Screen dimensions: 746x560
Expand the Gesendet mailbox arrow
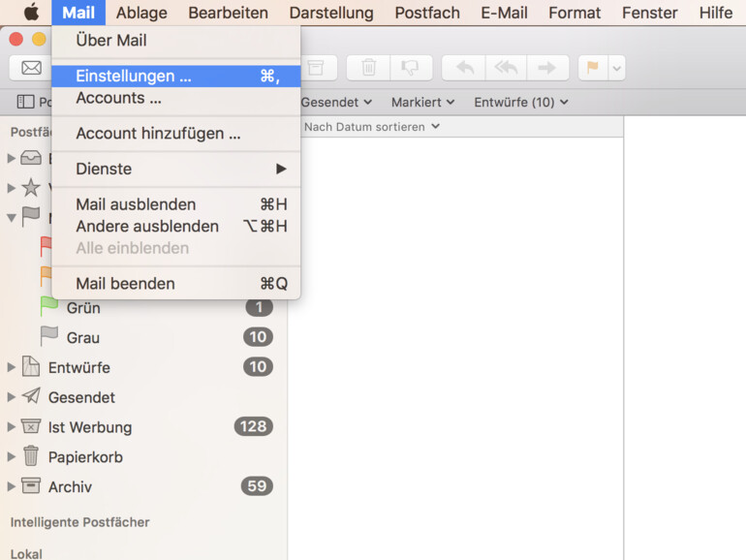[x=11, y=397]
